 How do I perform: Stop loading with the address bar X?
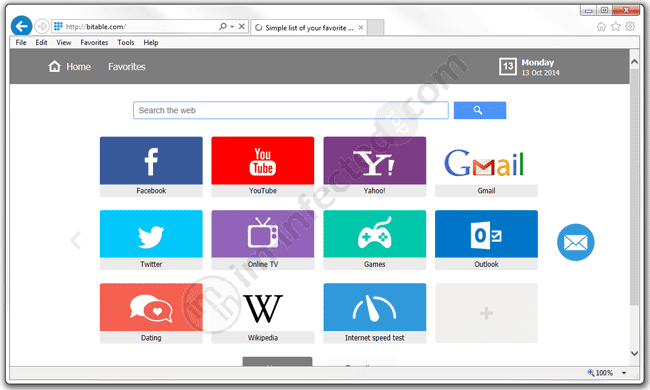click(x=242, y=27)
